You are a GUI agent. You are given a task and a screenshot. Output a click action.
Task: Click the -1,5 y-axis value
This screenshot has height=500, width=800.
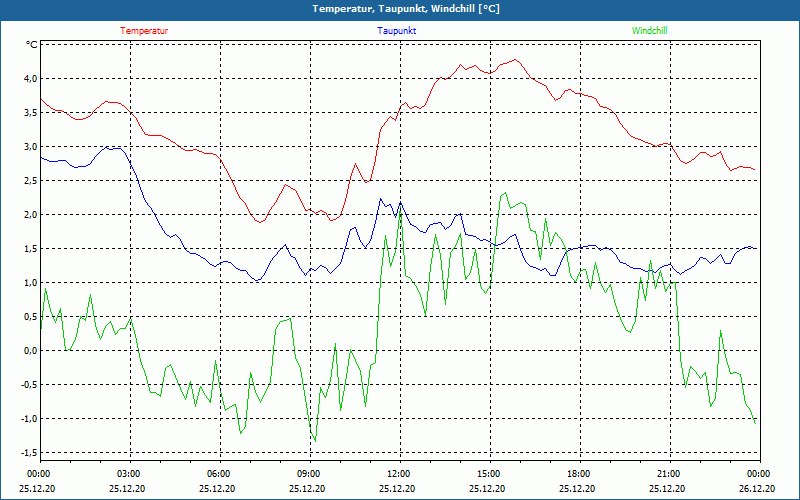pos(29,453)
